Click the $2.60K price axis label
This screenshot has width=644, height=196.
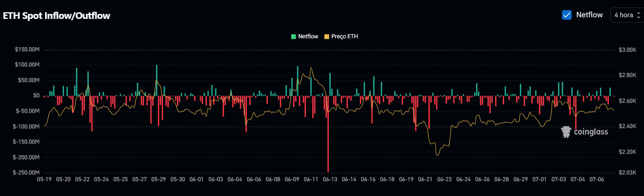(x=628, y=101)
